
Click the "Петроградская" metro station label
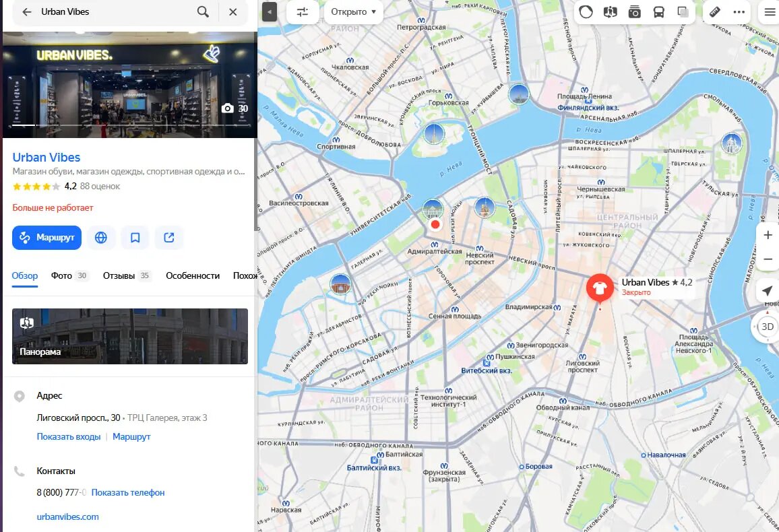coord(420,28)
